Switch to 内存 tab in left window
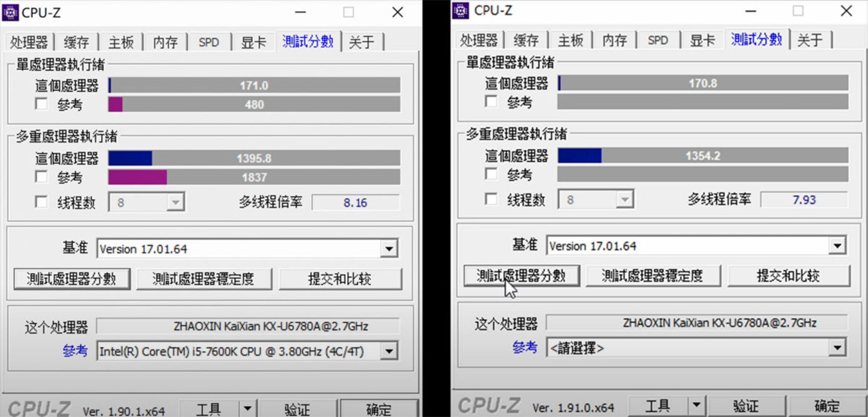Image resolution: width=868 pixels, height=417 pixels. (x=165, y=42)
